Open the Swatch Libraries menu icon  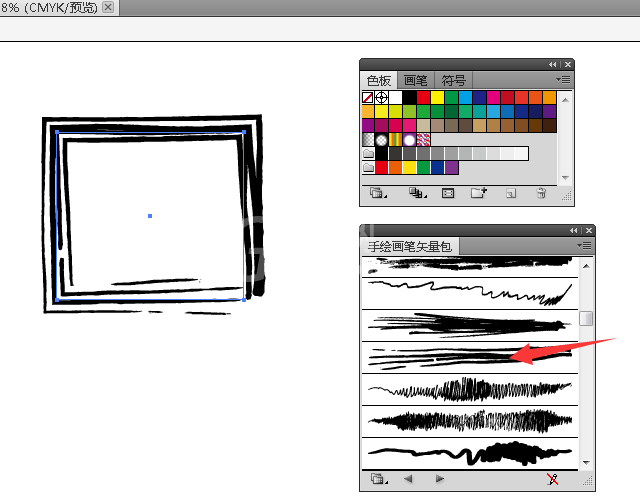coord(378,193)
